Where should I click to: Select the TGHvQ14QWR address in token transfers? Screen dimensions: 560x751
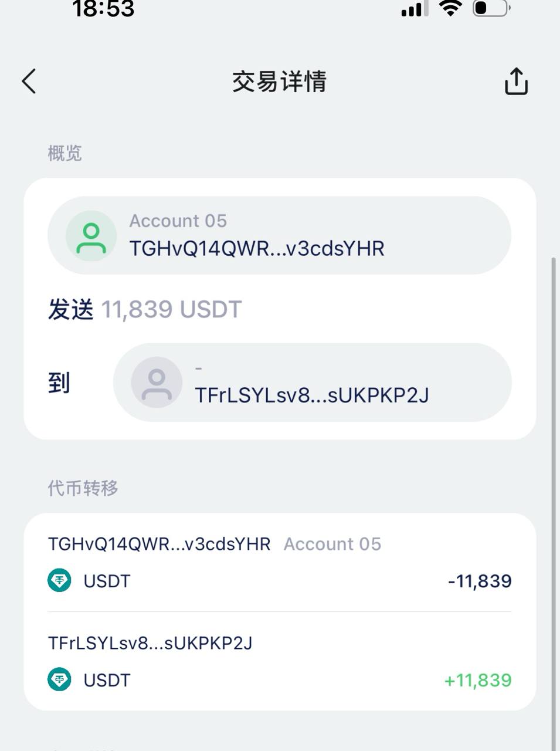[159, 544]
